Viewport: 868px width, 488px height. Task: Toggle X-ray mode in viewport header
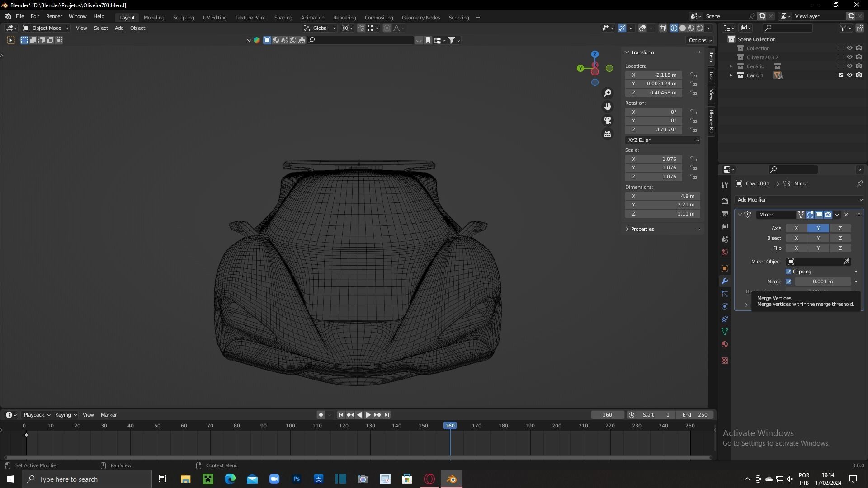coord(662,28)
